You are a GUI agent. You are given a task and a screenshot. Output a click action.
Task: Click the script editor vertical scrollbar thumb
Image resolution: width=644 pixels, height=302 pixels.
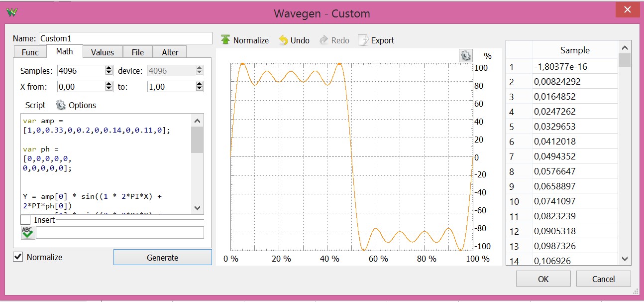[197, 140]
